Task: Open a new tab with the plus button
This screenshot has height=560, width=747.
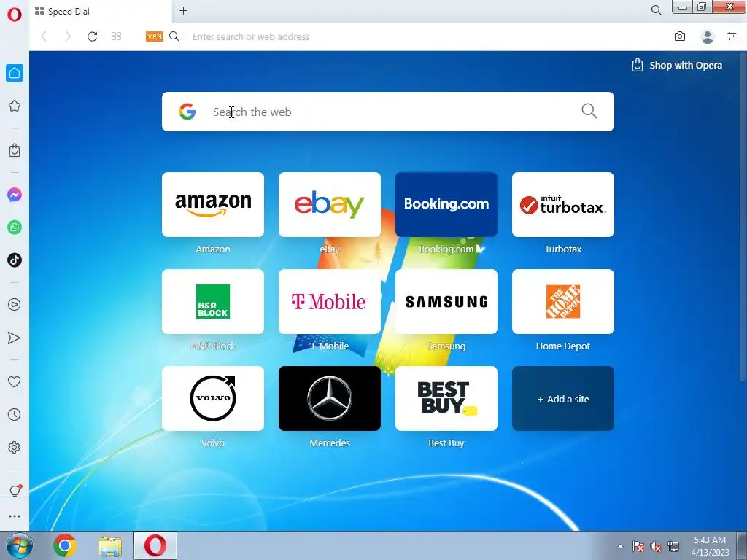Action: point(183,10)
